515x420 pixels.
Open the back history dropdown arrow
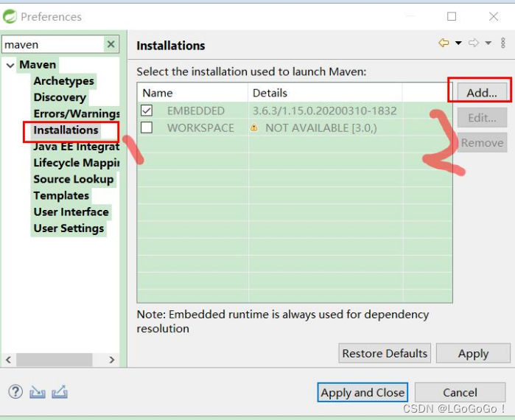point(458,43)
